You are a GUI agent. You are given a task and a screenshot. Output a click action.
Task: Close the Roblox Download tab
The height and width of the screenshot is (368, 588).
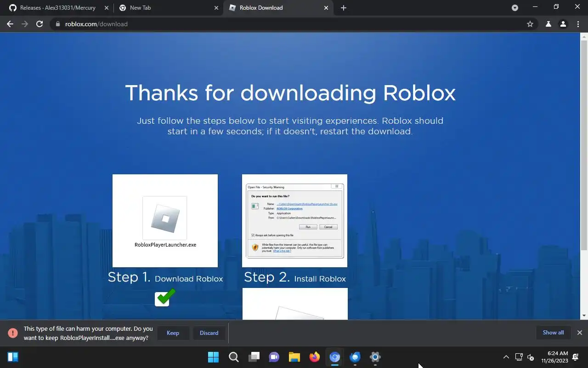pos(326,8)
